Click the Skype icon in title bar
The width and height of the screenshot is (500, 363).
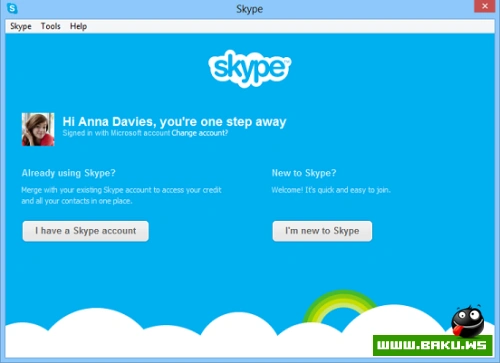point(12,8)
